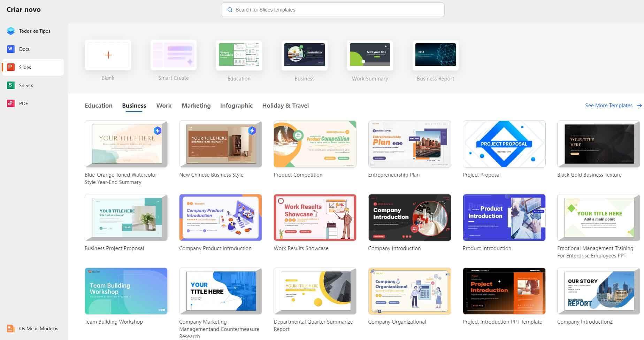The width and height of the screenshot is (644, 340).
Task: Open the Business template category thumbnail
Action: pyautogui.click(x=305, y=55)
